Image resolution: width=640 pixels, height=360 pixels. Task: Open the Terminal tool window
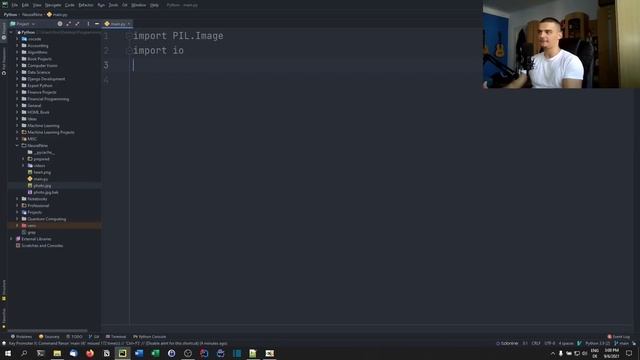pos(116,337)
